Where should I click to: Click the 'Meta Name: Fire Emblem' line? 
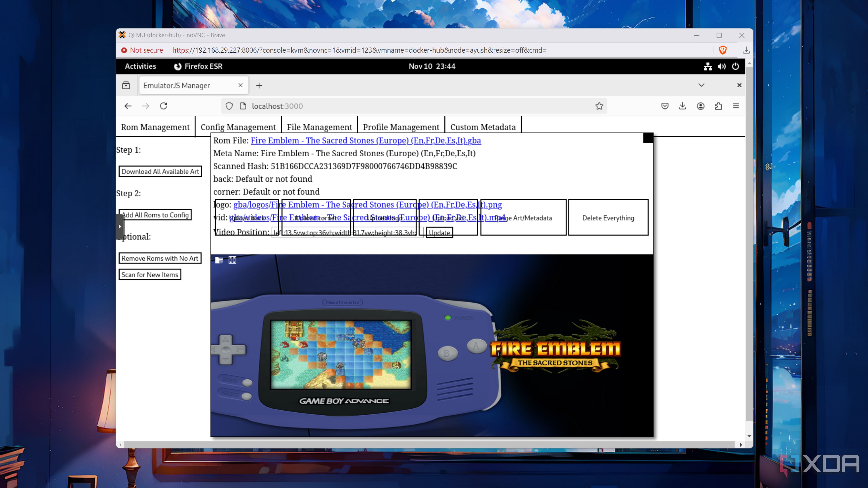(344, 153)
